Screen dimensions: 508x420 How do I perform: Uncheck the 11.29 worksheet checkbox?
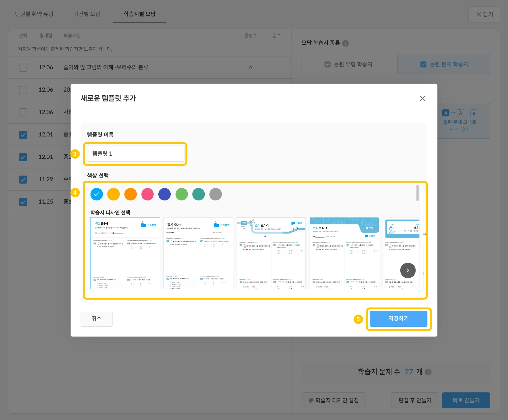click(23, 179)
